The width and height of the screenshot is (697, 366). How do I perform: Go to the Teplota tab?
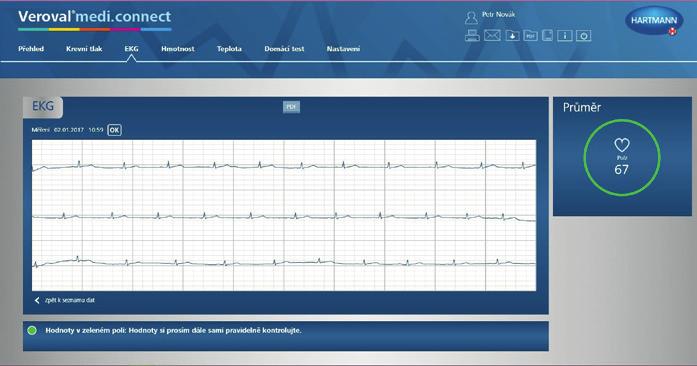pos(229,49)
